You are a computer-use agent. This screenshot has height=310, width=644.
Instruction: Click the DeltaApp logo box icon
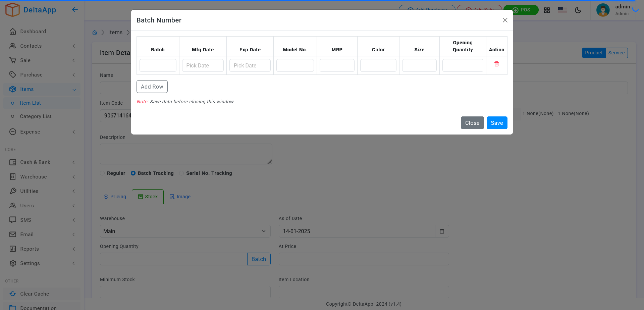(12, 10)
